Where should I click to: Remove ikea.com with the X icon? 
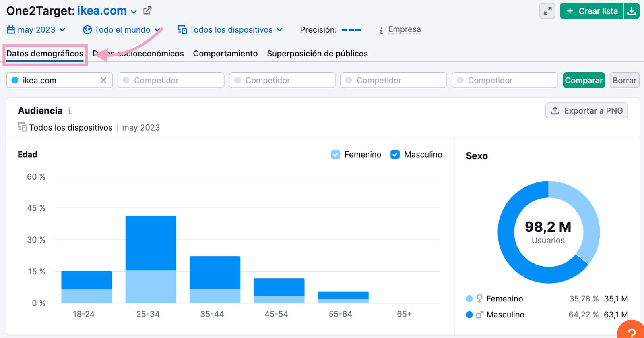tap(103, 80)
